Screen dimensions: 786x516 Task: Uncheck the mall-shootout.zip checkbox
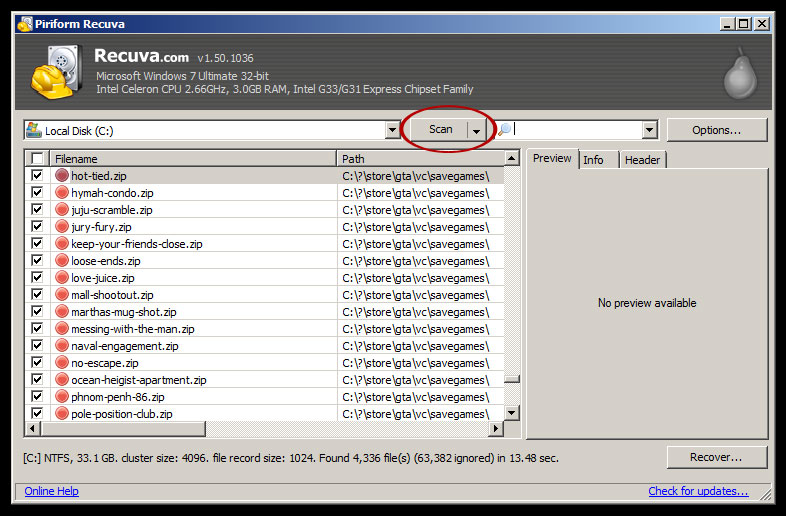(37, 295)
